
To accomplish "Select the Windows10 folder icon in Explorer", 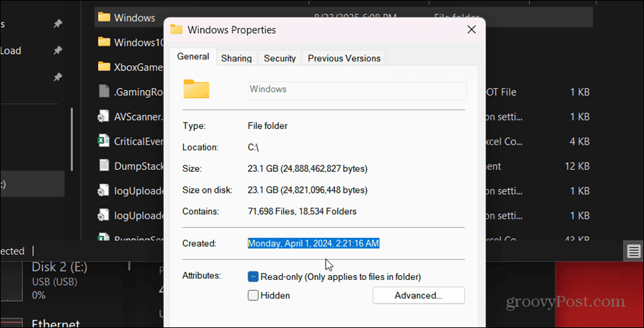I will pyautogui.click(x=104, y=42).
